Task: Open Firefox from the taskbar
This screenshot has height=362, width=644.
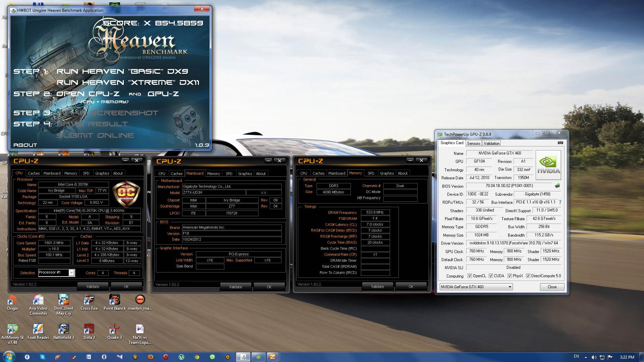Action: [x=150, y=357]
